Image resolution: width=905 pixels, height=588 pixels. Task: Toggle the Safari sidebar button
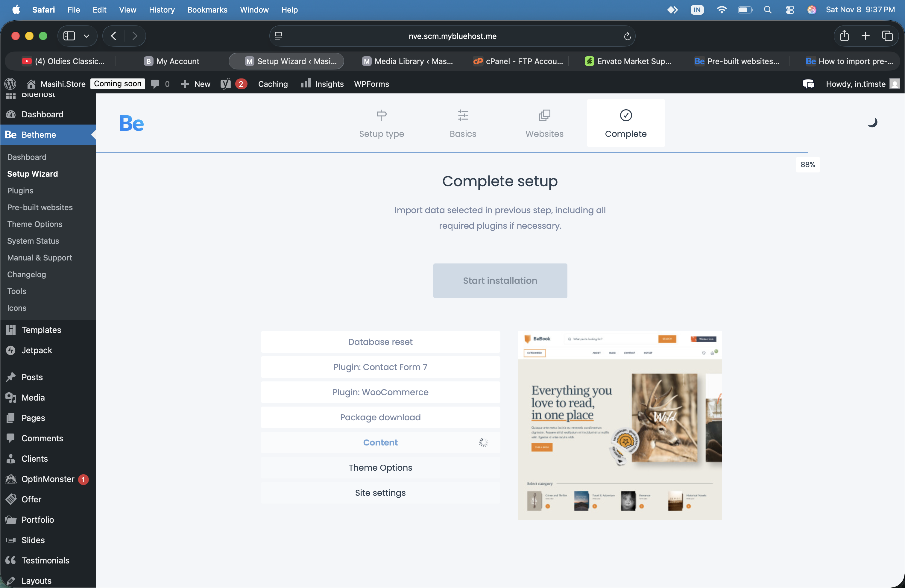(x=69, y=36)
